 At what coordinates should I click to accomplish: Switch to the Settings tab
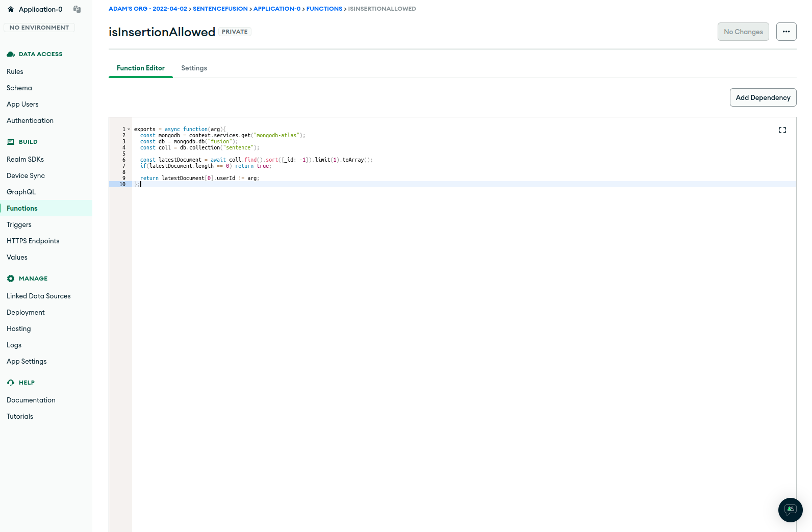[x=194, y=68]
